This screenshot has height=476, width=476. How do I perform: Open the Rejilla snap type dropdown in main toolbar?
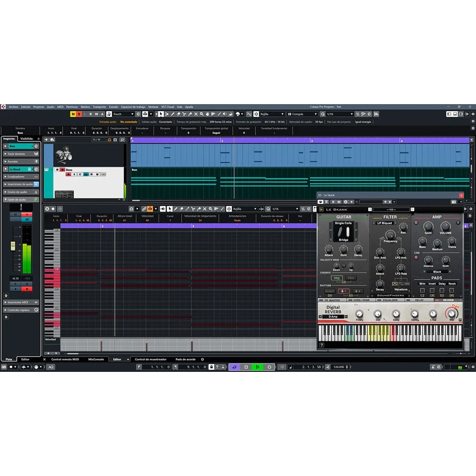[272, 114]
